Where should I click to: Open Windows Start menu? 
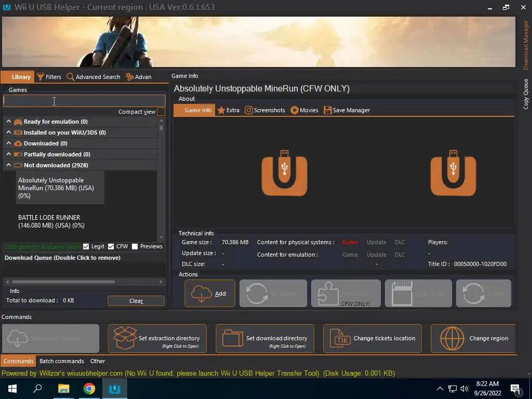[12, 389]
